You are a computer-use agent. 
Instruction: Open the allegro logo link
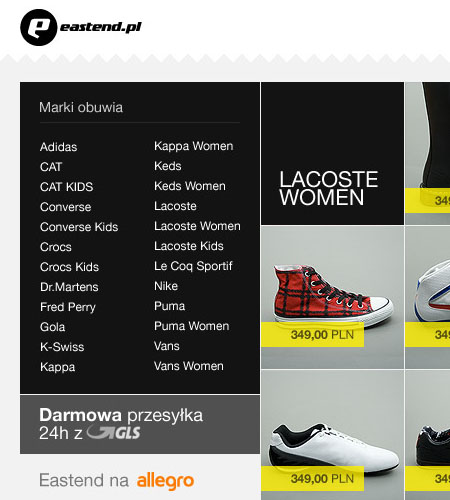tap(165, 481)
